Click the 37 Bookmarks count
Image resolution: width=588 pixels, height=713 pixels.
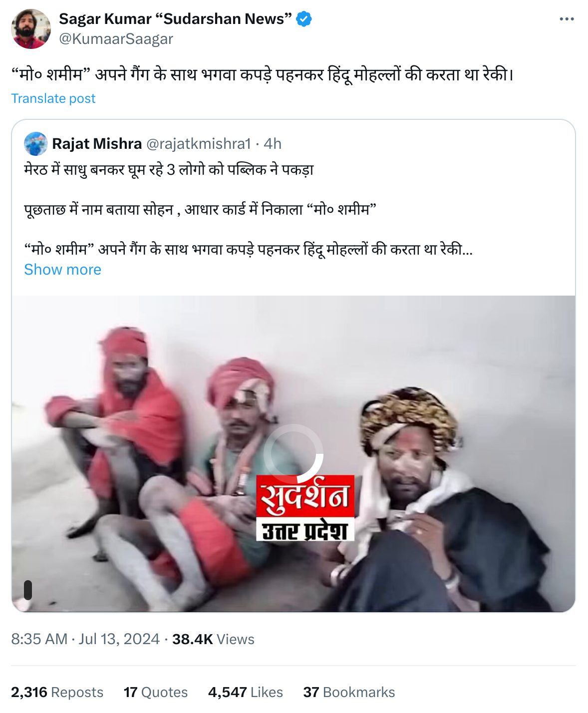pyautogui.click(x=349, y=692)
